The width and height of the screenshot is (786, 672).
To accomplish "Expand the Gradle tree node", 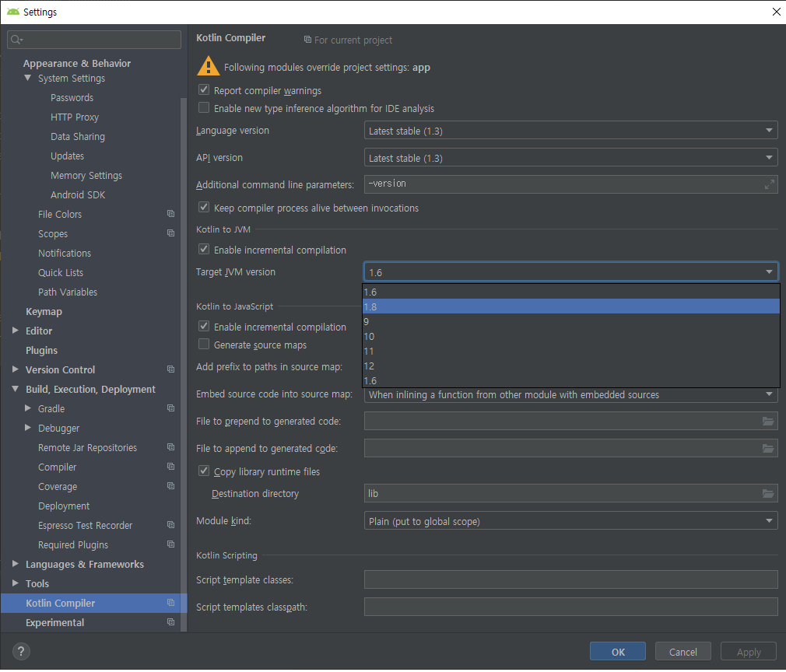I will pos(27,408).
